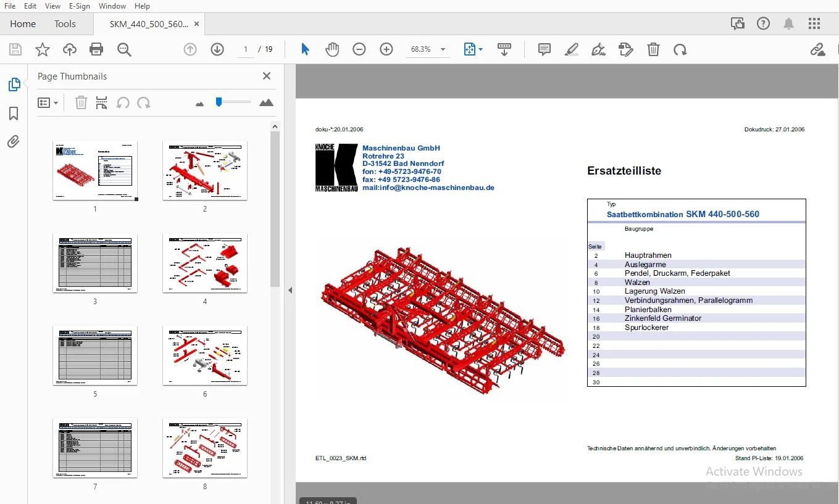Screen dimensions: 839x504
Task: Rotate counterclockwise in thumbnails panel
Action: pyautogui.click(x=123, y=102)
